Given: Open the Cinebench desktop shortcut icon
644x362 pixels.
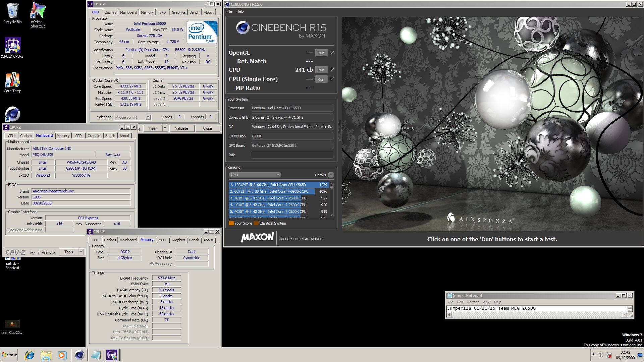Looking at the screenshot, I should (x=12, y=114).
